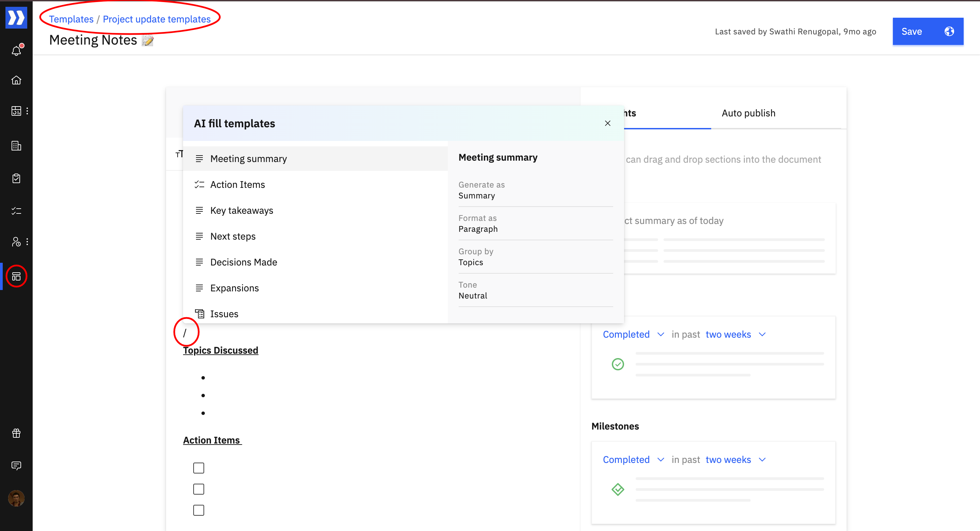
Task: Close the AI fill templates popup
Action: tap(607, 123)
